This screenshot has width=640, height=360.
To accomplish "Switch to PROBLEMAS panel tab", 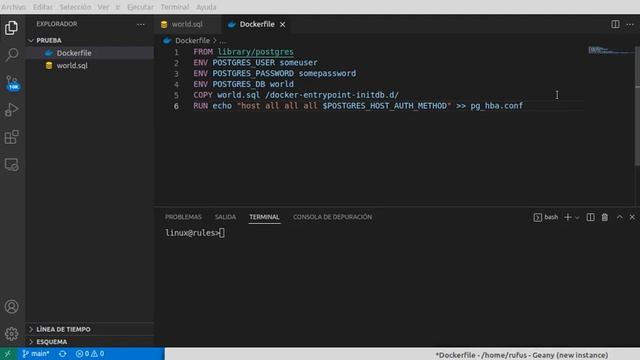I will (x=183, y=217).
